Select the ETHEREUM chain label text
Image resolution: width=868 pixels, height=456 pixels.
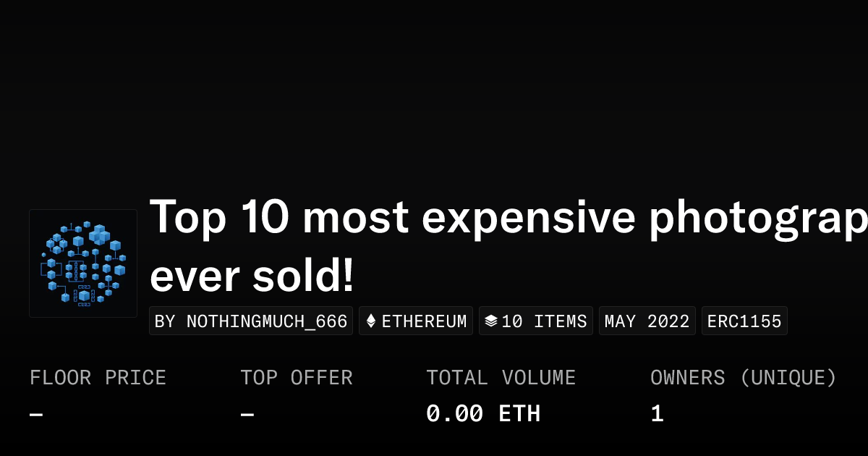pos(424,321)
